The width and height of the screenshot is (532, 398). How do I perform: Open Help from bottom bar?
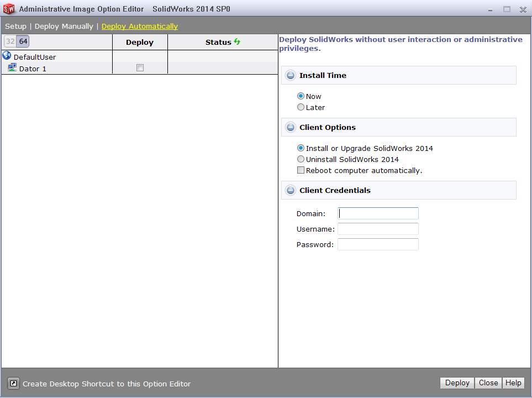[513, 383]
